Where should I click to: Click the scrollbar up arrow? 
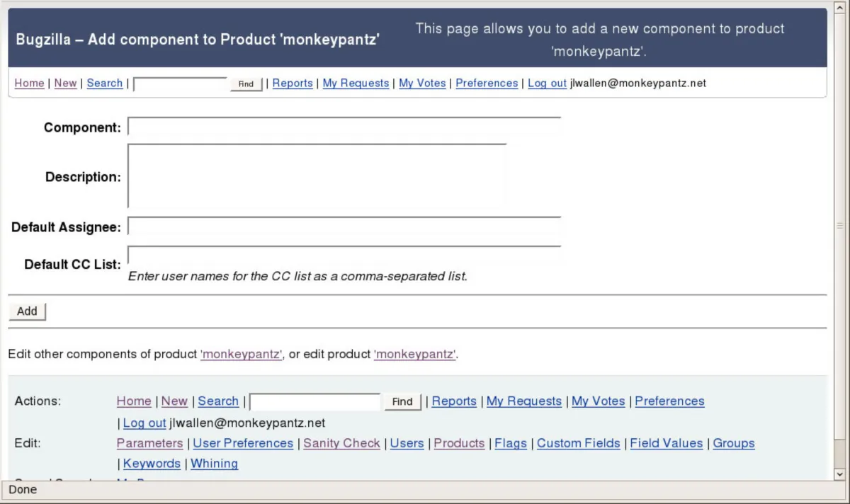840,6
